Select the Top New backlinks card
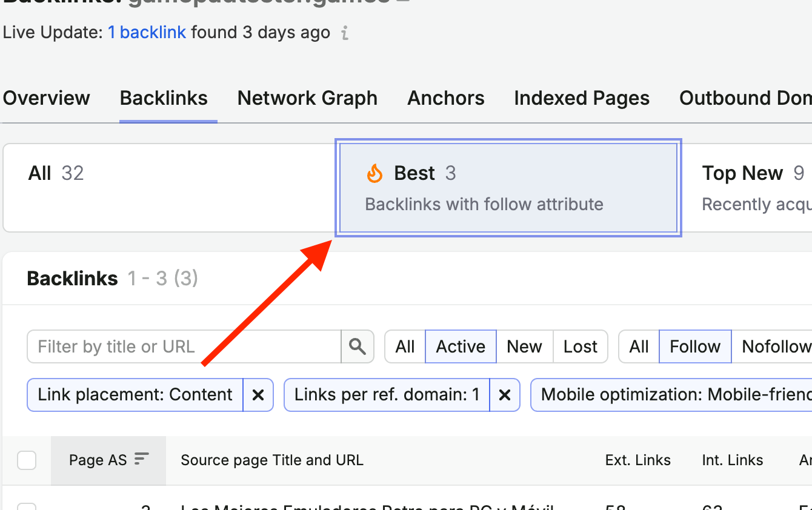The width and height of the screenshot is (812, 510). pos(747,188)
